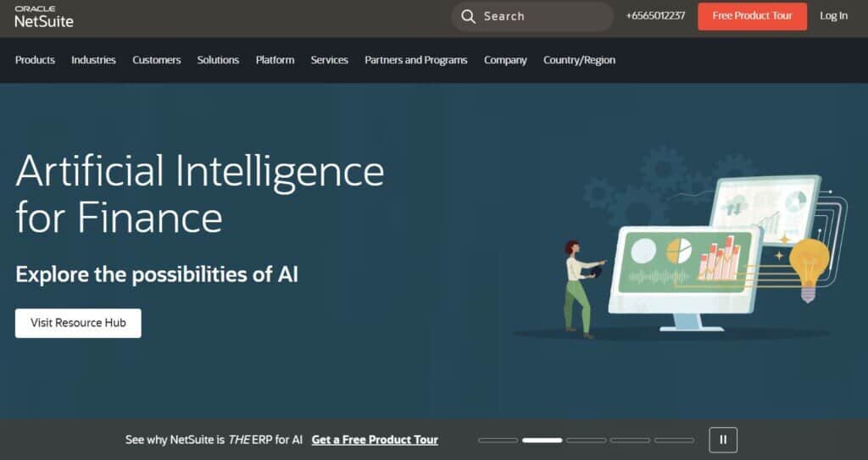Open the Services menu
Viewport: 868px width, 460px height.
[x=330, y=60]
